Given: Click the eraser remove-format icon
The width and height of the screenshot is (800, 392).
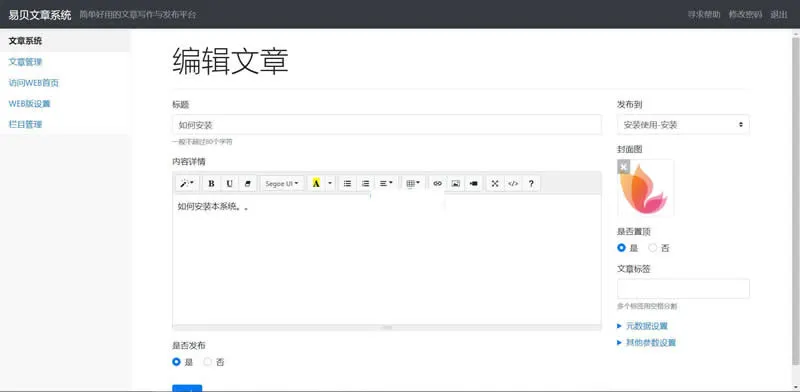Looking at the screenshot, I should coord(247,183).
